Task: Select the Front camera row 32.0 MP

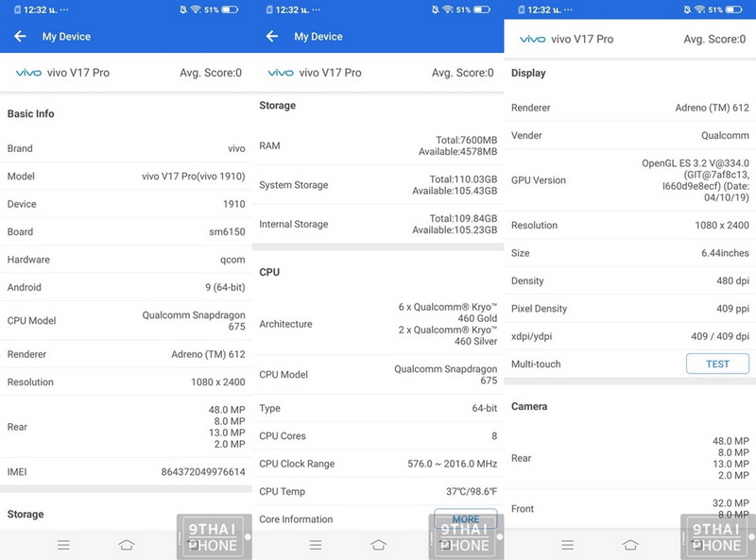Action: (629, 509)
